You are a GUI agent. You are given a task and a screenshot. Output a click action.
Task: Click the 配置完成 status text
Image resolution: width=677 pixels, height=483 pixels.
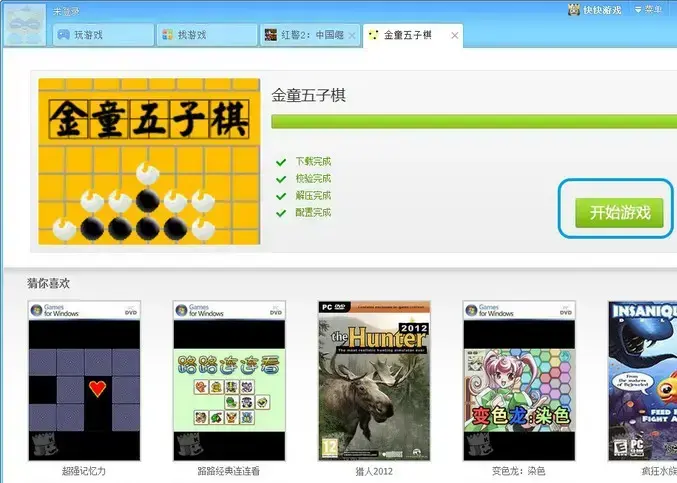point(313,212)
